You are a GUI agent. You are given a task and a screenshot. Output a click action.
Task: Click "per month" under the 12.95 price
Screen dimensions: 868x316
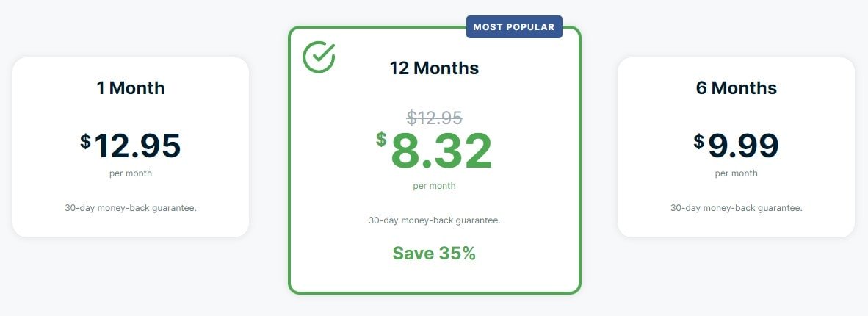[x=131, y=173]
